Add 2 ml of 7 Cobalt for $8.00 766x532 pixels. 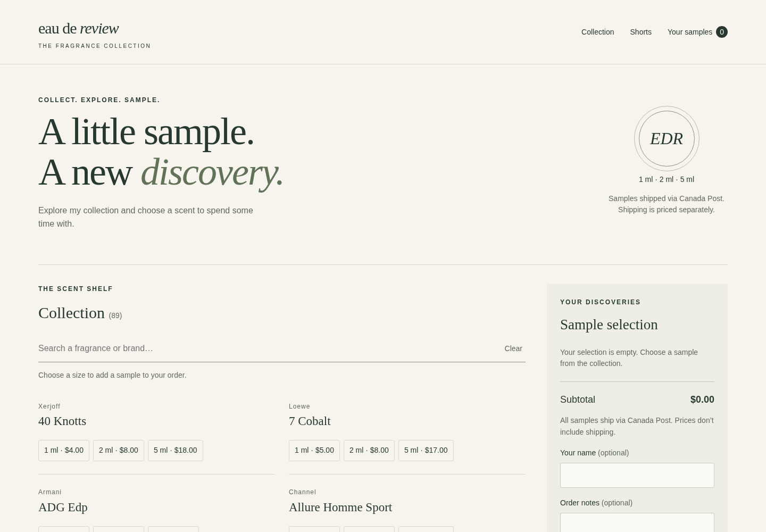(x=369, y=450)
